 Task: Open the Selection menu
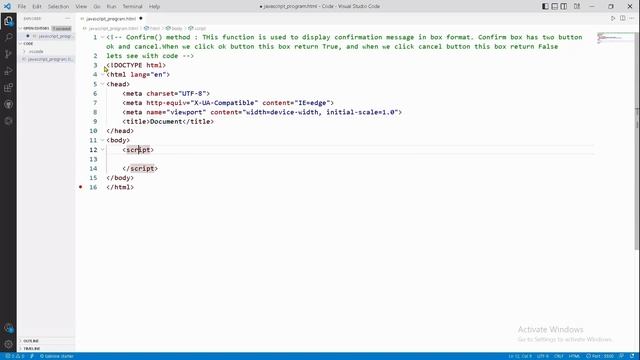tap(58, 7)
